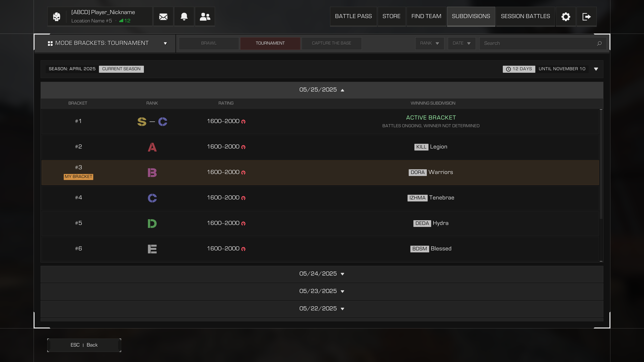
Task: Select the Tournament mode tab
Action: tap(270, 43)
